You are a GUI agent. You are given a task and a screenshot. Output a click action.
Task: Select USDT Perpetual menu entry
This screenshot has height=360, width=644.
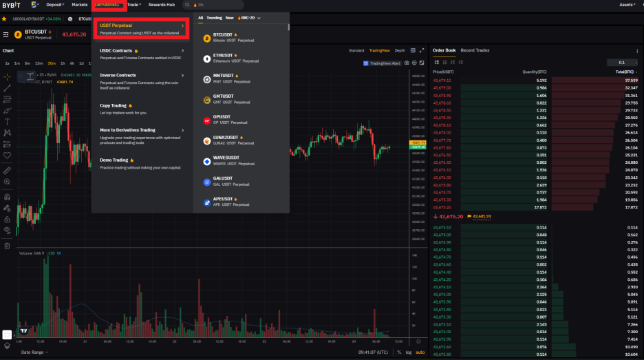pos(142,29)
